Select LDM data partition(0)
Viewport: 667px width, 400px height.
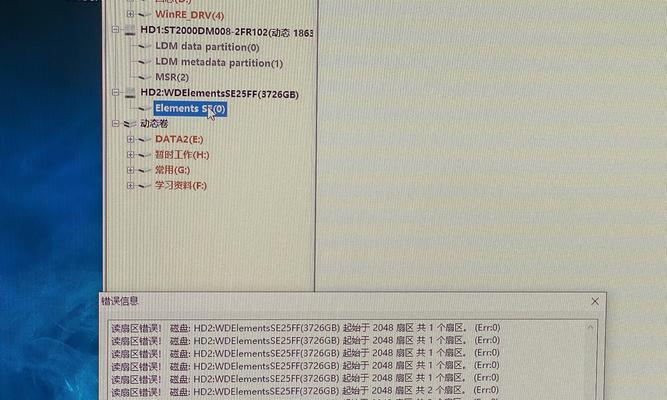pos(207,46)
